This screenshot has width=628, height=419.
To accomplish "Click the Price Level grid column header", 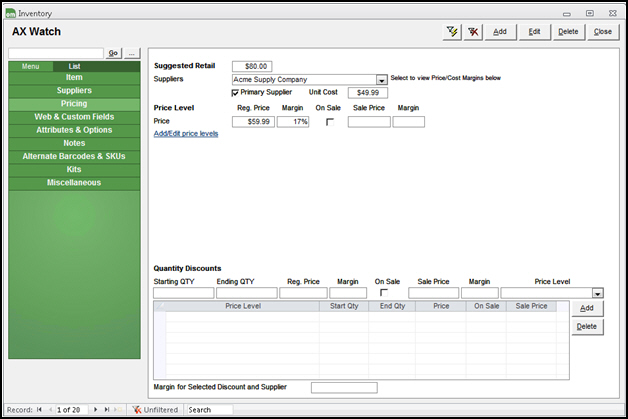I will tap(243, 306).
